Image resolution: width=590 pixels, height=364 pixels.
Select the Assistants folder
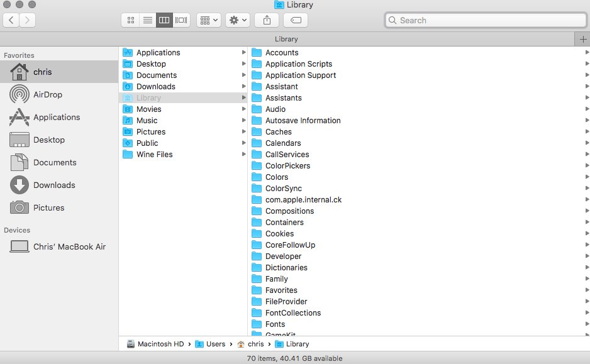(x=419, y=98)
